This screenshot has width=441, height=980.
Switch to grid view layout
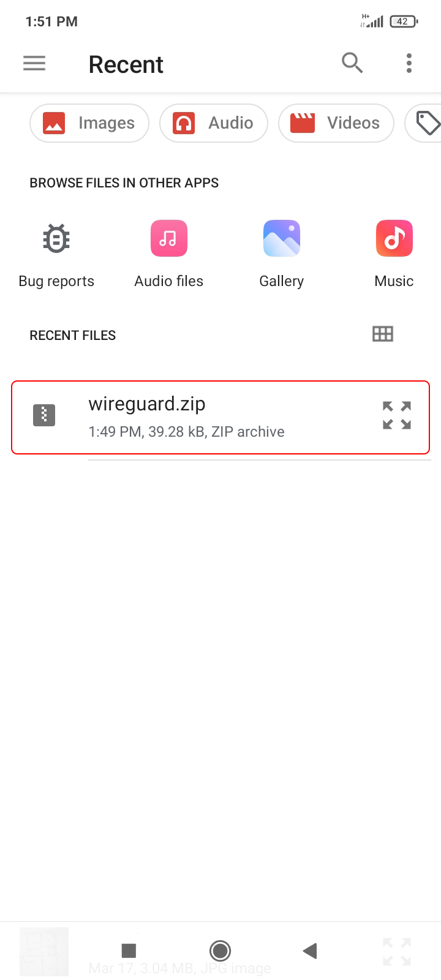[383, 334]
